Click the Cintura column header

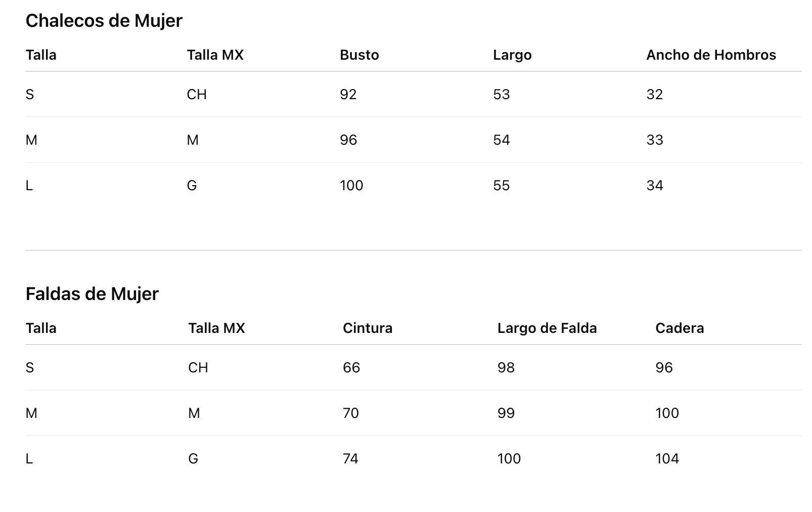pos(368,328)
